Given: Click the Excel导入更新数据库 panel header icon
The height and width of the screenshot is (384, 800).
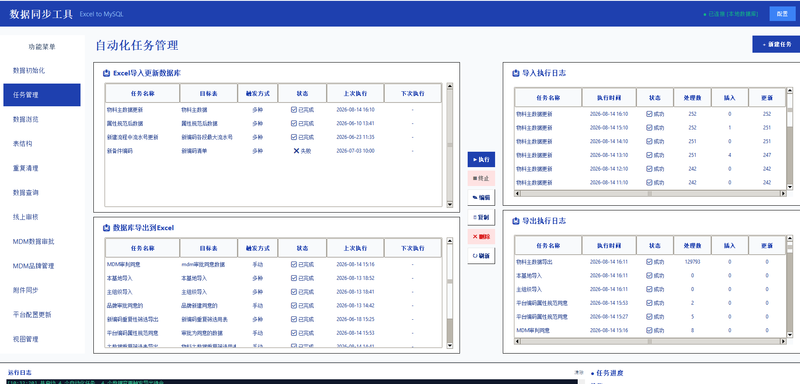Looking at the screenshot, I should [x=107, y=73].
